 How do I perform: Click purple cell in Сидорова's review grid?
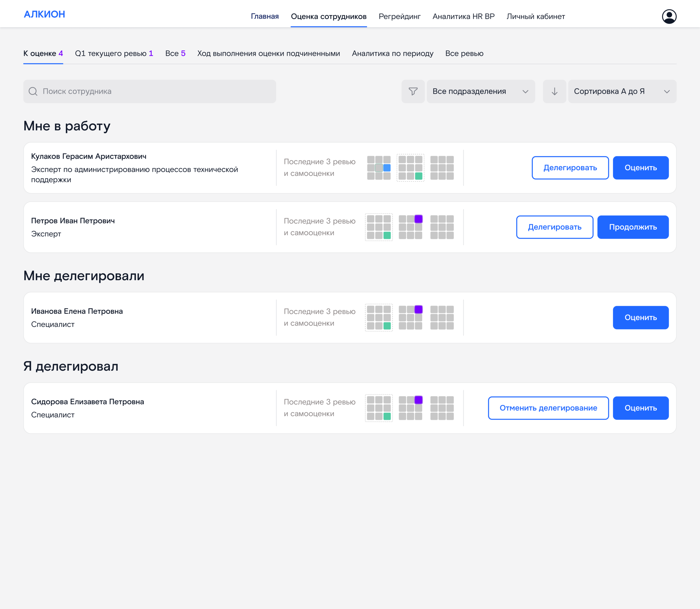click(418, 400)
